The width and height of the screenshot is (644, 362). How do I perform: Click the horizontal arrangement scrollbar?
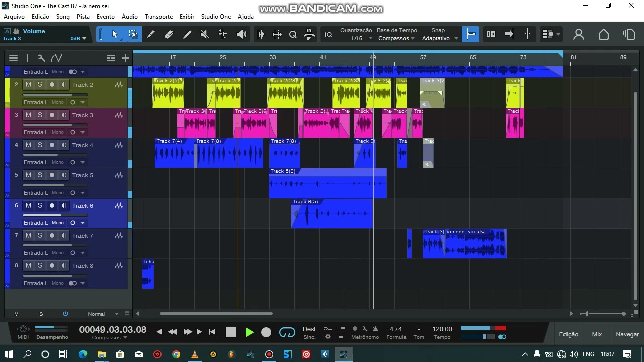pyautogui.click(x=216, y=314)
